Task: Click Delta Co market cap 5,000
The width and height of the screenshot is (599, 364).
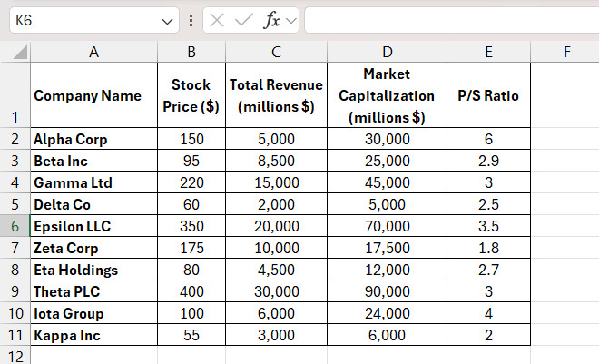Action: point(387,204)
